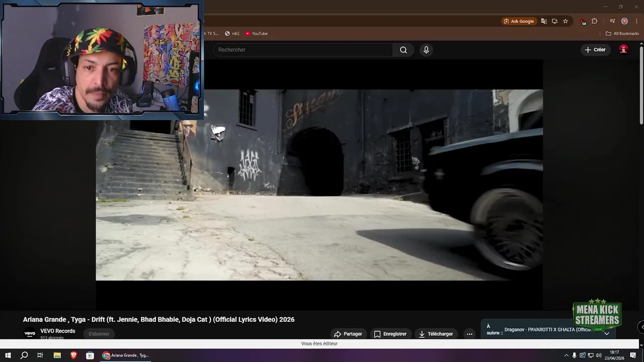The width and height of the screenshot is (644, 362).
Task: Click the video player frame
Action: [x=319, y=185]
